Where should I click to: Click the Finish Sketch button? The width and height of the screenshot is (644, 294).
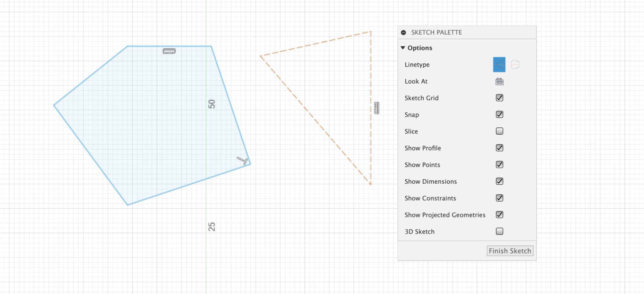point(510,251)
